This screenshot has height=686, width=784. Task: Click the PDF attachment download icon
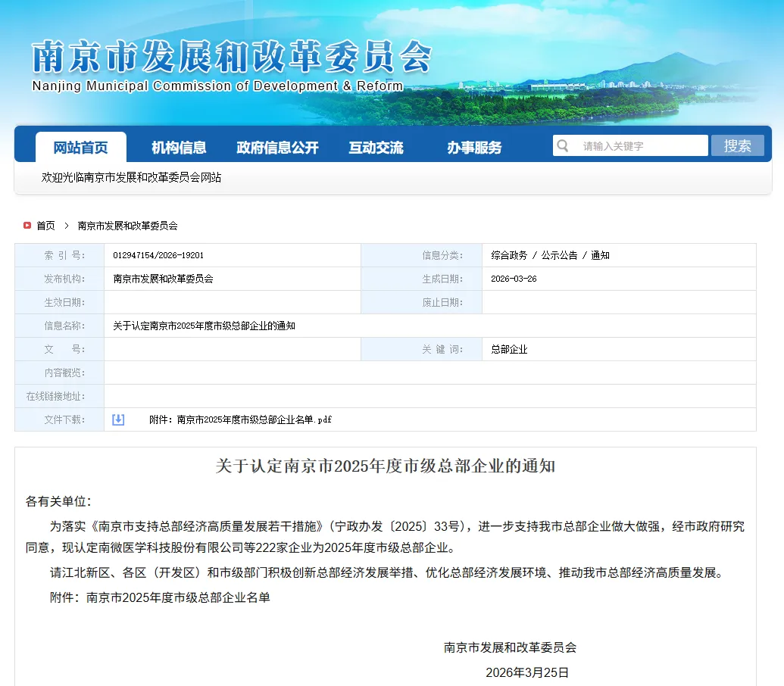pos(118,419)
